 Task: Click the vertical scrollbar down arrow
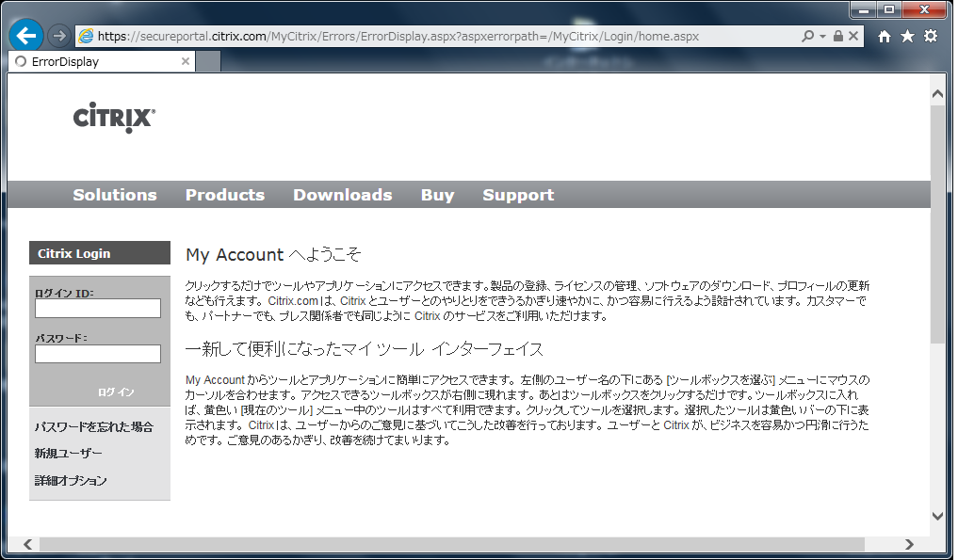tap(937, 516)
